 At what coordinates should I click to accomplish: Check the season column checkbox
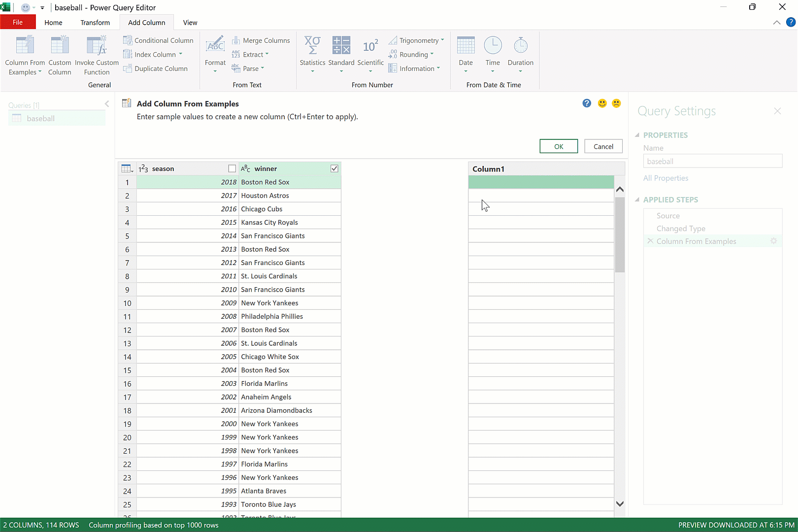[232, 168]
